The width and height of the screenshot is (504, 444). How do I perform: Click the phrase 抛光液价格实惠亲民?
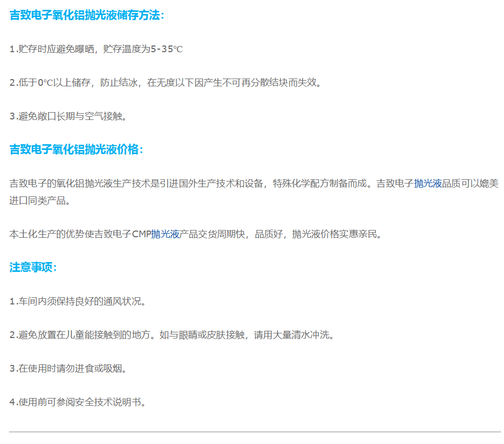(x=337, y=234)
